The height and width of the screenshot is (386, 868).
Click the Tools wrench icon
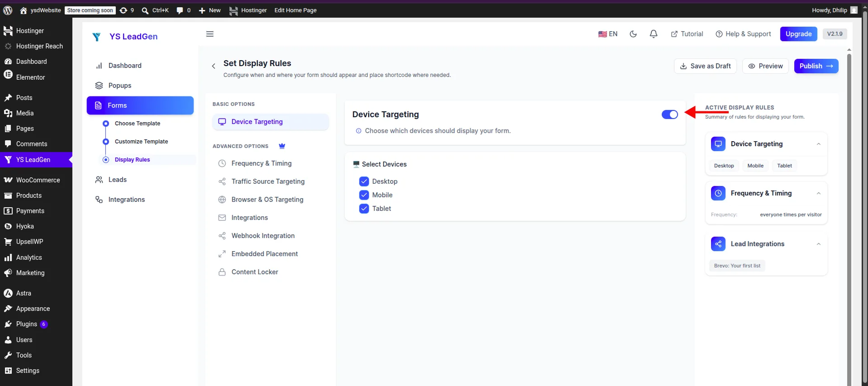8,355
